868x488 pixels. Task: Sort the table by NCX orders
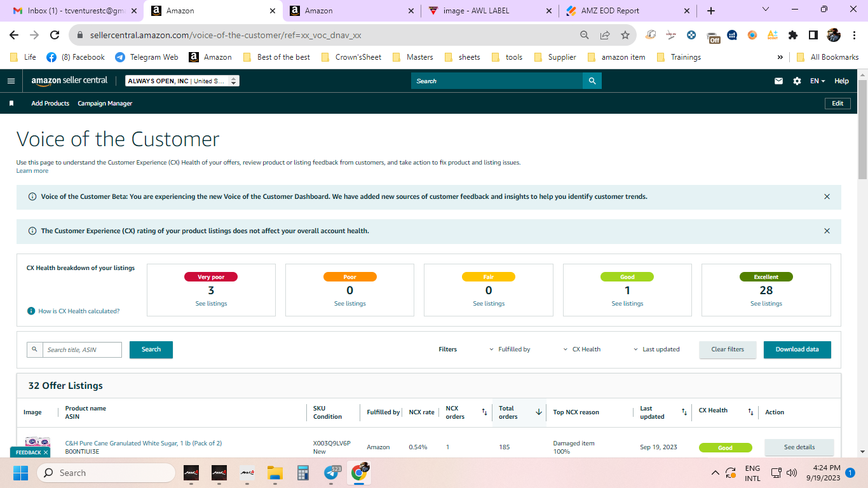tap(484, 412)
